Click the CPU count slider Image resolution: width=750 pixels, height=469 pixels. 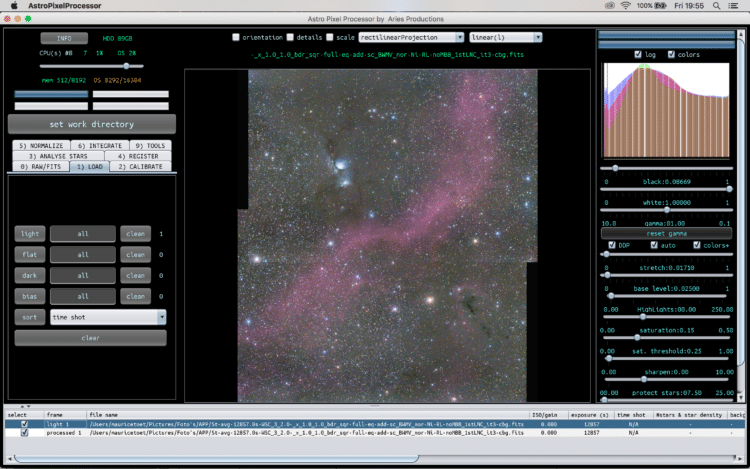(x=91, y=66)
